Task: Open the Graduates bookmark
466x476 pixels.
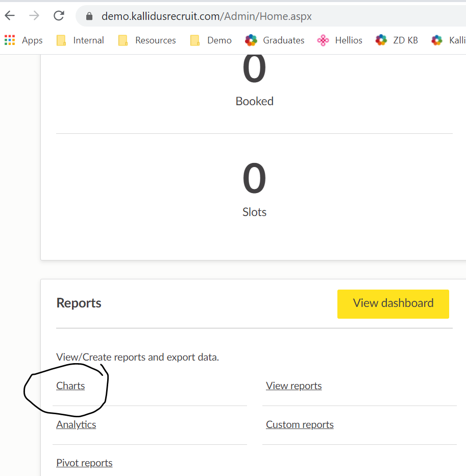Action: pyautogui.click(x=275, y=40)
